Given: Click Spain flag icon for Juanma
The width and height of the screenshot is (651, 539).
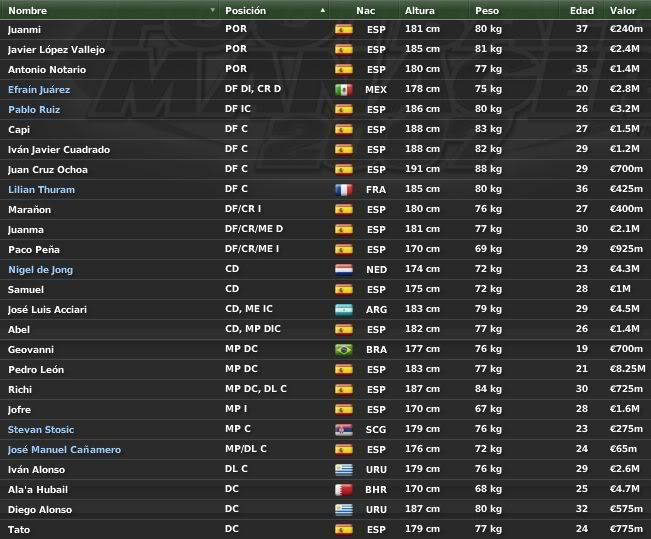Looking at the screenshot, I should [344, 229].
